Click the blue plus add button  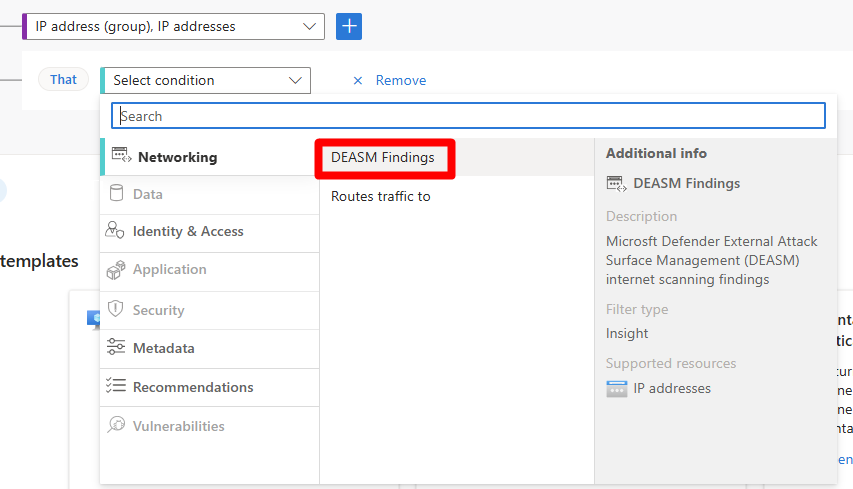349,27
